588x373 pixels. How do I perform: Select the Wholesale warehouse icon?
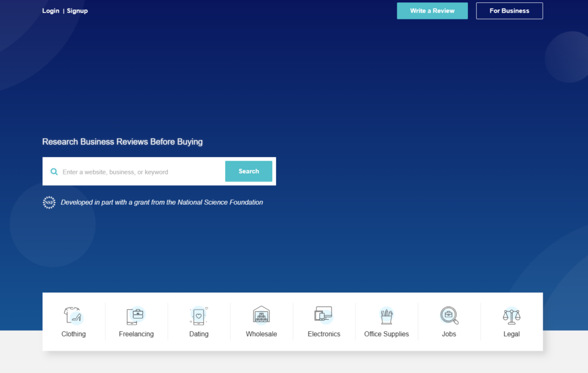tap(261, 316)
